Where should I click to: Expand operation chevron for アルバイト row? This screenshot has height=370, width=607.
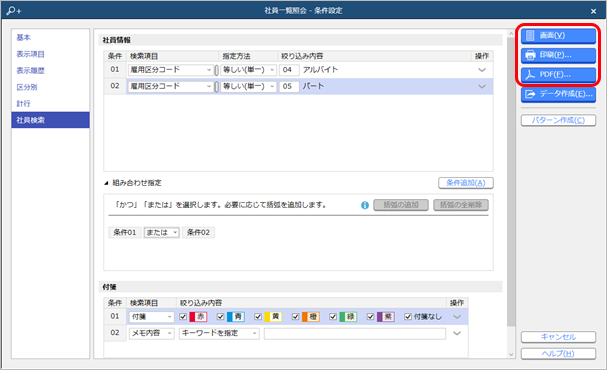[x=482, y=70]
